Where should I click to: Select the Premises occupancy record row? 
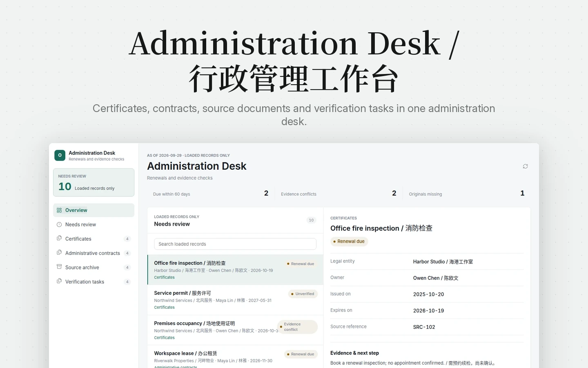[x=235, y=330]
